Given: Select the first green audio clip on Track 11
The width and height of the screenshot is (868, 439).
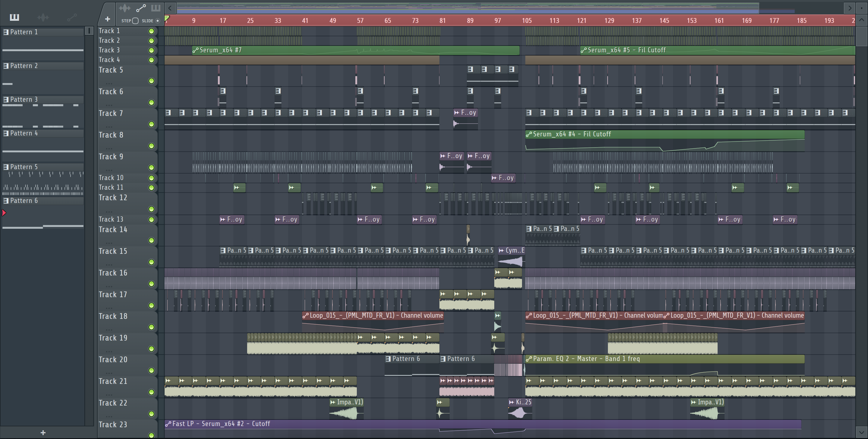Looking at the screenshot, I should pos(239,188).
